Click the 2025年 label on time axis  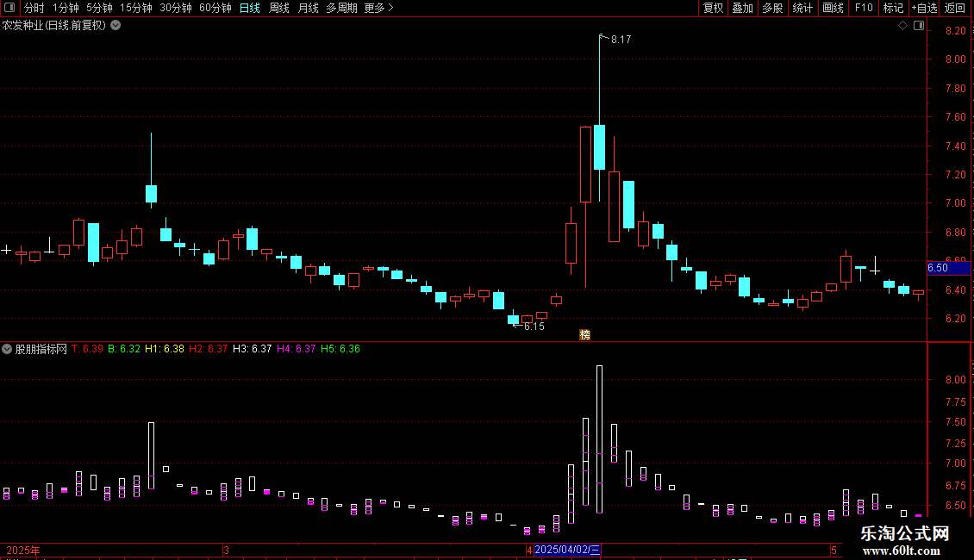click(x=23, y=551)
